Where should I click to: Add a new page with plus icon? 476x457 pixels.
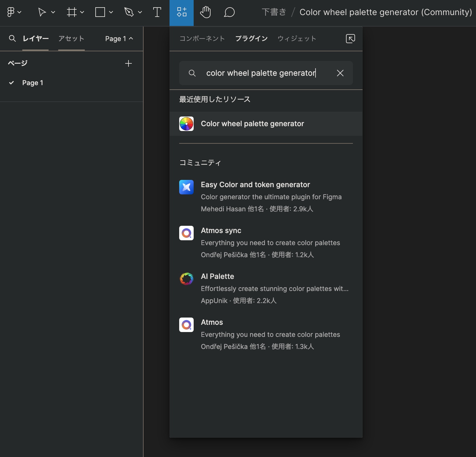point(129,63)
